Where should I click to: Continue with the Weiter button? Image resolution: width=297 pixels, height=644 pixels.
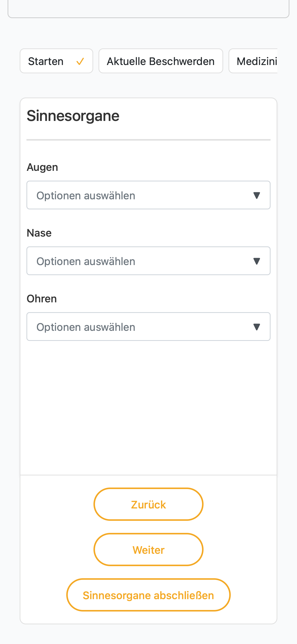(x=148, y=550)
